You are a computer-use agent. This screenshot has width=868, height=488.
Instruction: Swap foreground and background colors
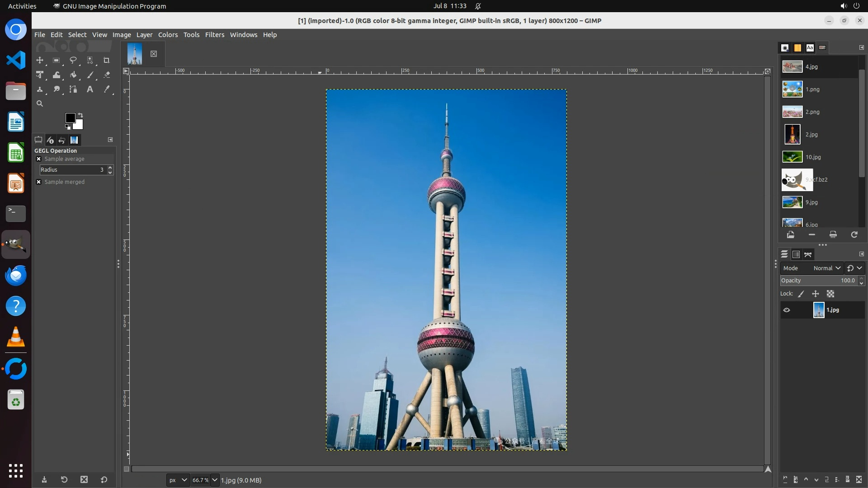coord(80,115)
